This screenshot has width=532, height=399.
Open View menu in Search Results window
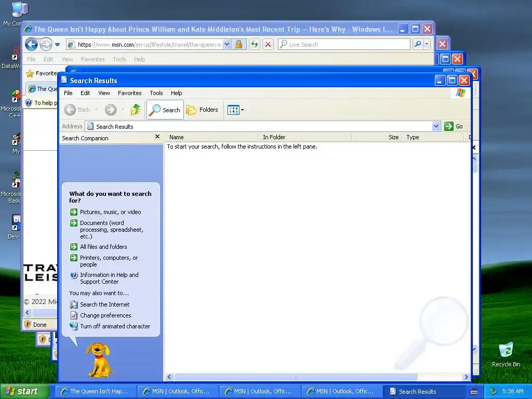(x=104, y=93)
